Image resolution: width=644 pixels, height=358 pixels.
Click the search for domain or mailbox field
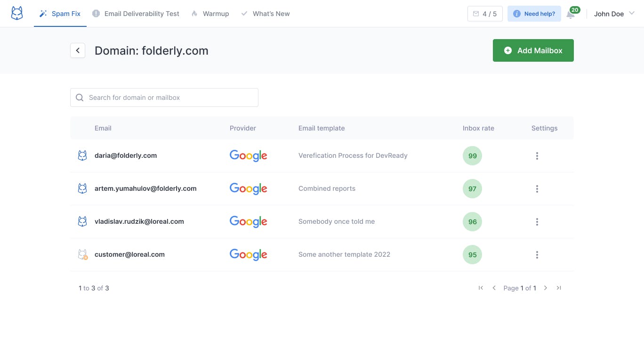tap(164, 98)
